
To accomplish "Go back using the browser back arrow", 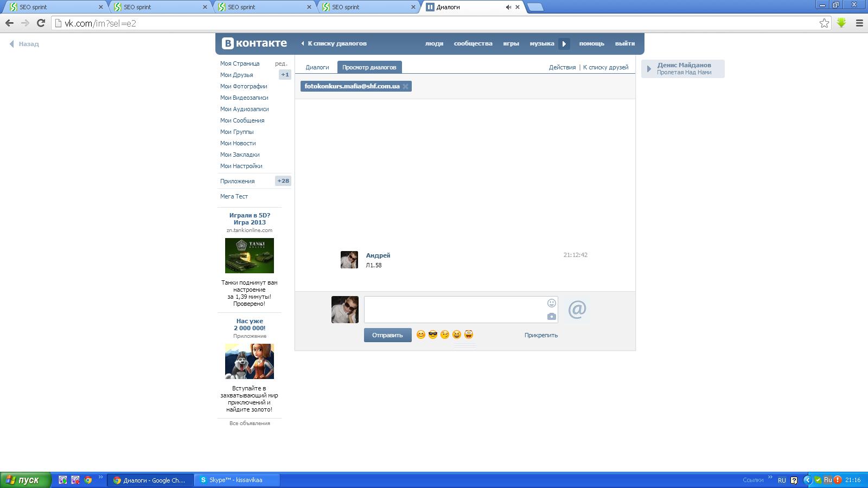I will tap(9, 23).
